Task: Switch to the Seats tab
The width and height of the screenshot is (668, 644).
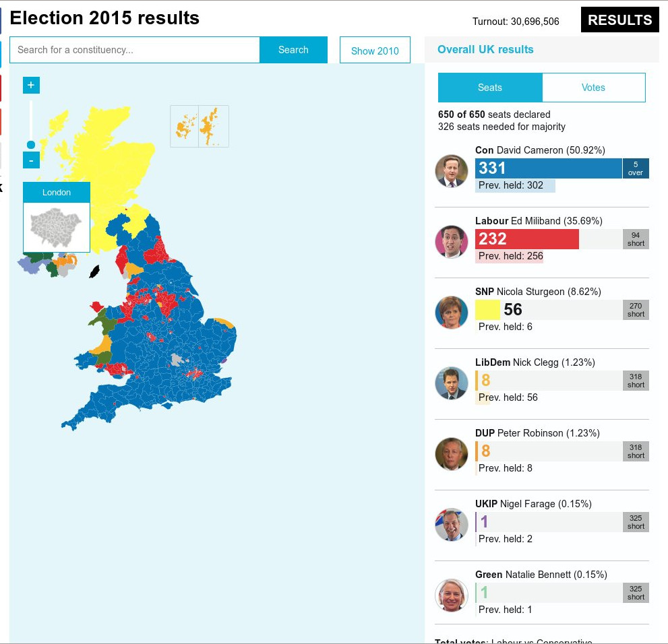Action: [490, 88]
